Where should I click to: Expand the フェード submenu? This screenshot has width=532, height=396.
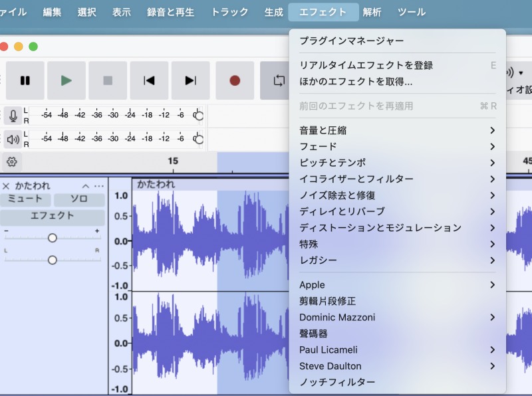(397, 147)
